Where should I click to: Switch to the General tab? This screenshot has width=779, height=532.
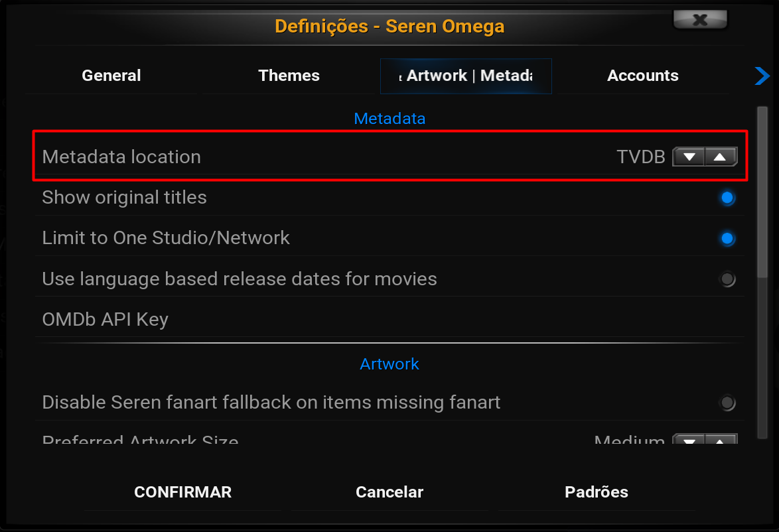(x=111, y=76)
